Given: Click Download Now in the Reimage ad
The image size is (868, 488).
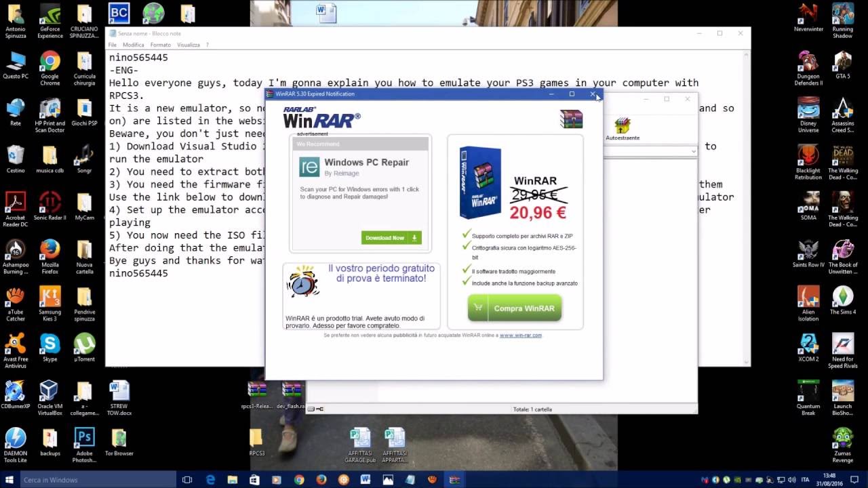Looking at the screenshot, I should click(391, 238).
